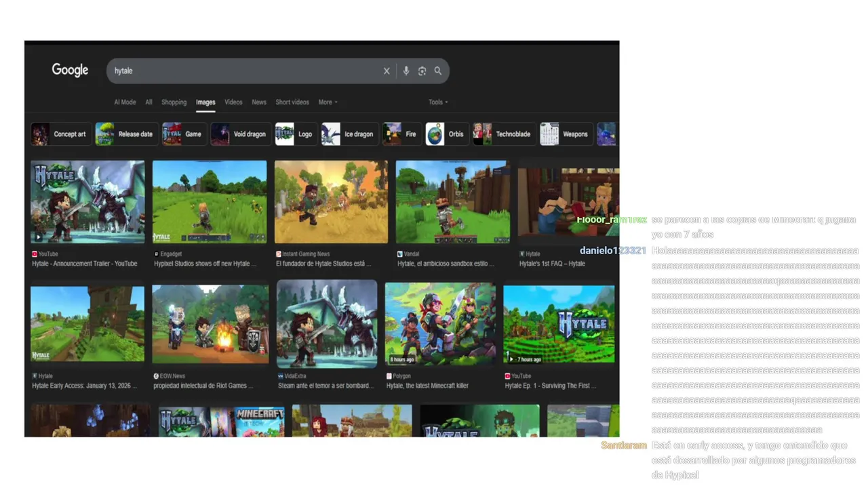The image size is (868, 488).
Task: Start voice search with the microphone icon
Action: click(406, 70)
